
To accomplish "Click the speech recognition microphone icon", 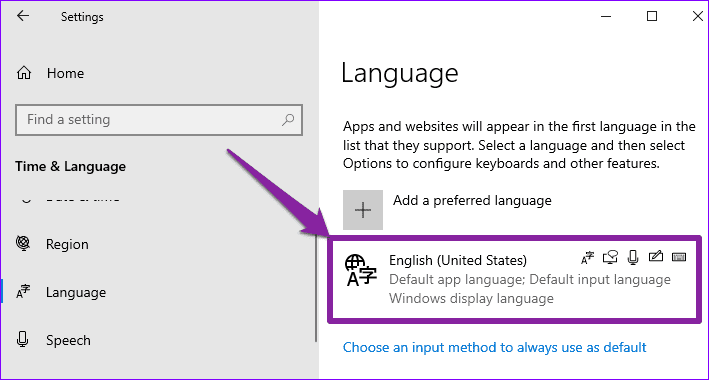I will (633, 258).
